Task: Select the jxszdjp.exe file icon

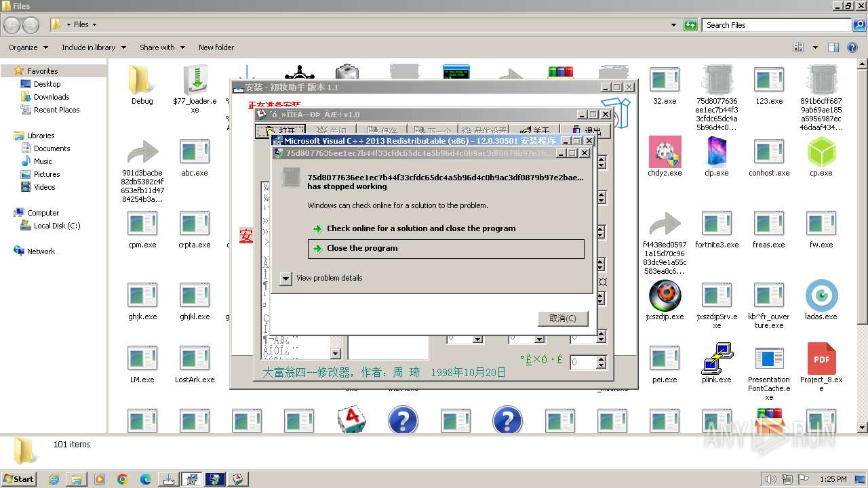Action: point(665,296)
